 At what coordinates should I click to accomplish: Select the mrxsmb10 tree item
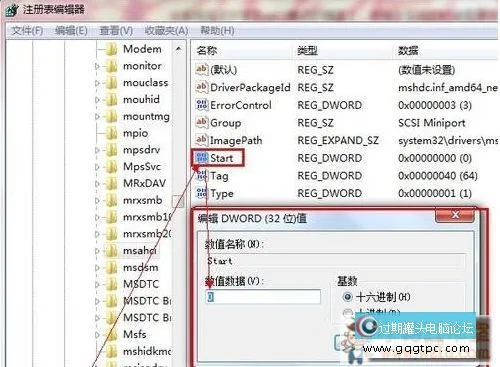coord(147,217)
